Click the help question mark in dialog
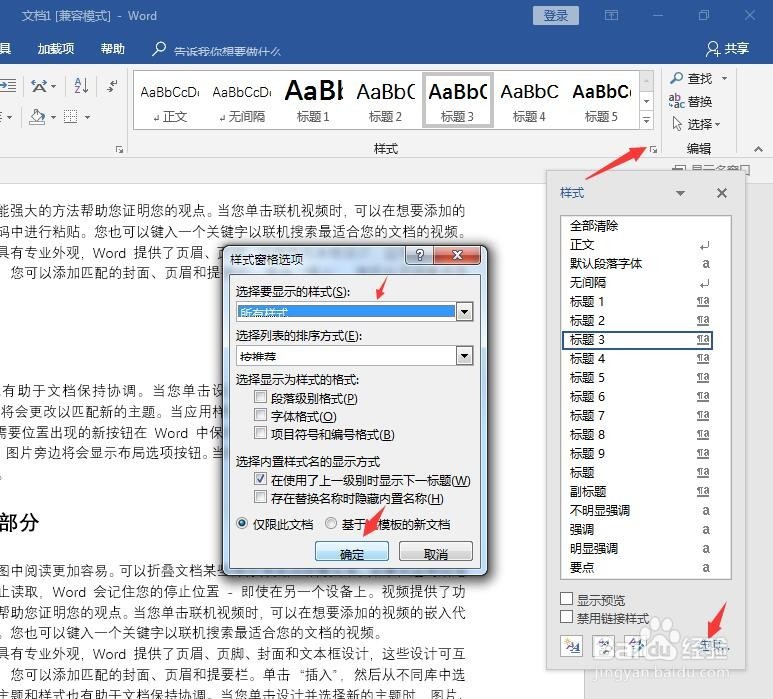This screenshot has width=773, height=699. pos(419,255)
